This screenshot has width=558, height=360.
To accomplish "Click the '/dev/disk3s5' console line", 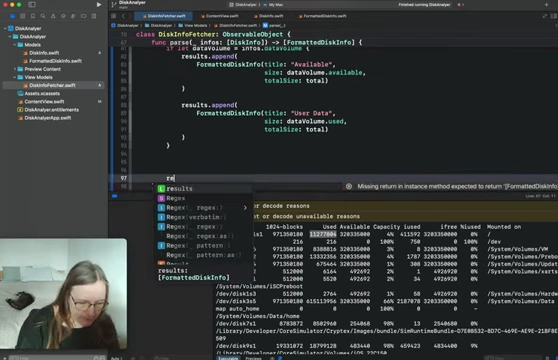I will click(385, 301).
